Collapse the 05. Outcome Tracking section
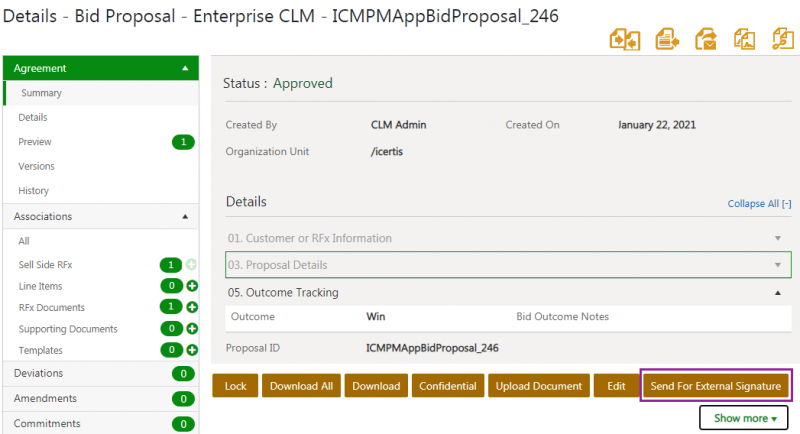The height and width of the screenshot is (434, 800). pyautogui.click(x=777, y=293)
